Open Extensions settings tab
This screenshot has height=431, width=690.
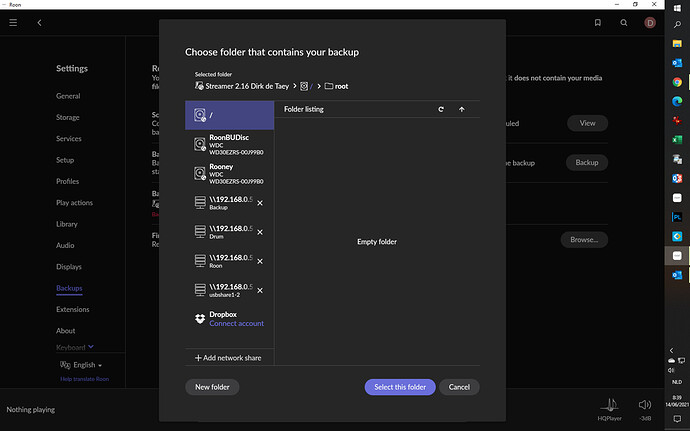pyautogui.click(x=73, y=309)
